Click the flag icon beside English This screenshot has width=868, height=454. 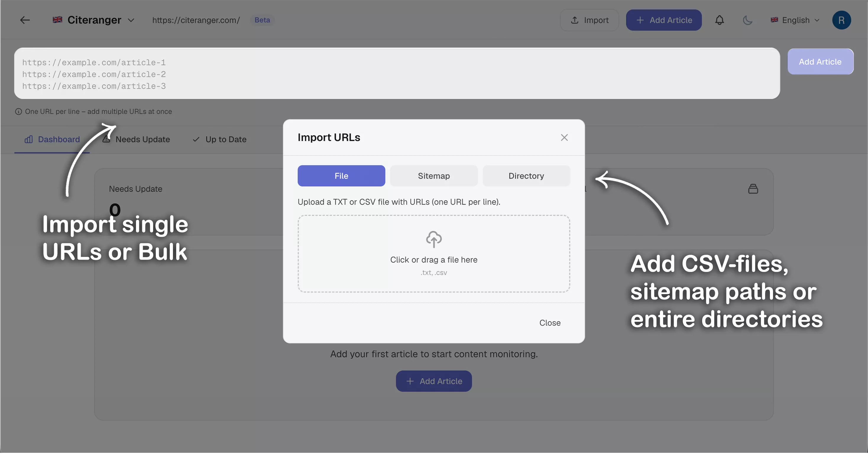click(774, 20)
